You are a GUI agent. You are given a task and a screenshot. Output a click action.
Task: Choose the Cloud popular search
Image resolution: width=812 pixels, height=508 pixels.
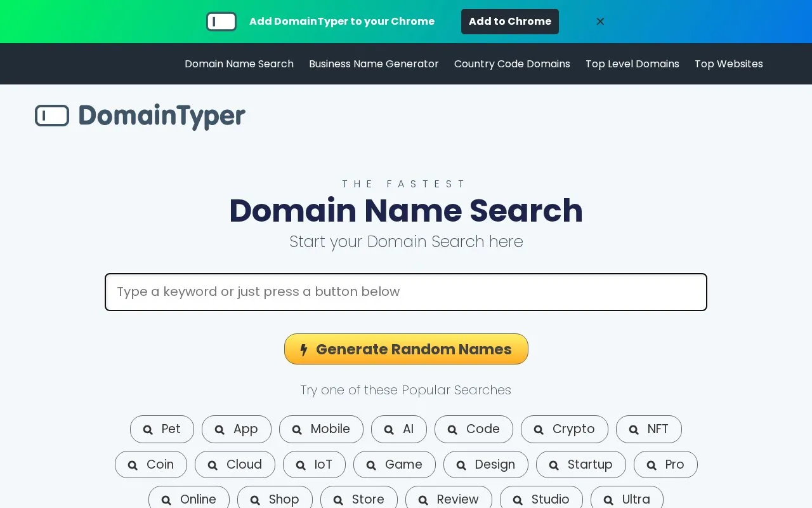coord(235,465)
